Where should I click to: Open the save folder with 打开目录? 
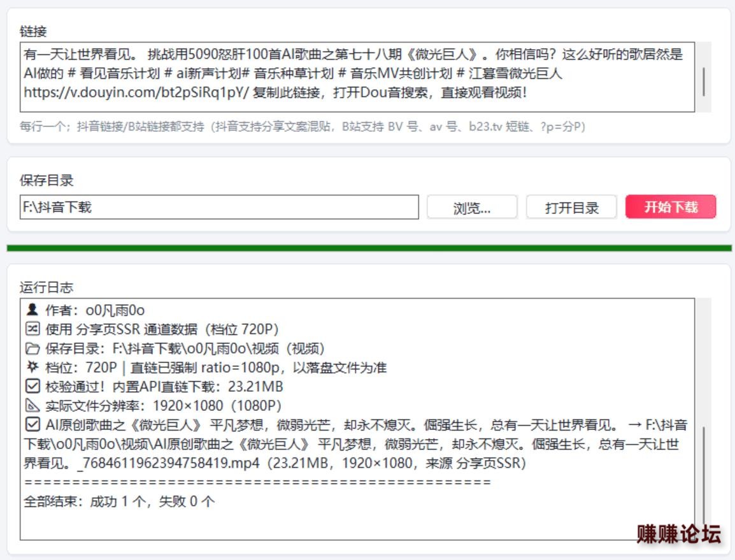[x=571, y=207]
